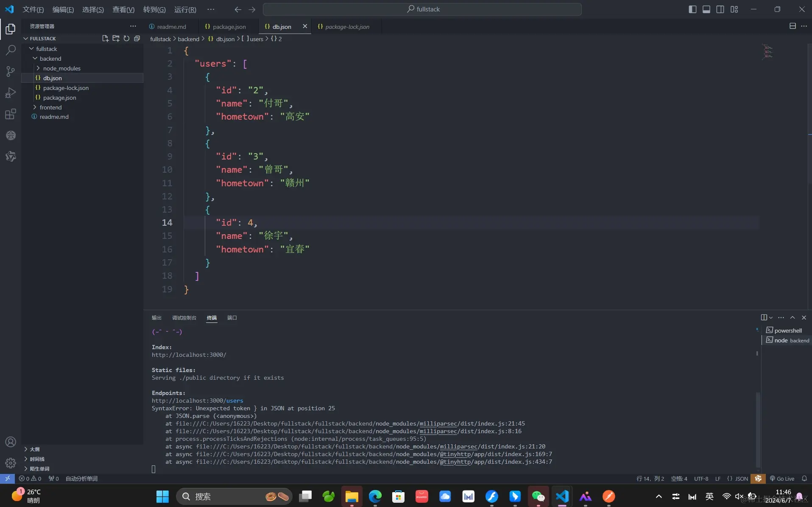Image resolution: width=812 pixels, height=507 pixels.
Task: Switch to the 调试控制台 panel tab
Action: tap(184, 318)
